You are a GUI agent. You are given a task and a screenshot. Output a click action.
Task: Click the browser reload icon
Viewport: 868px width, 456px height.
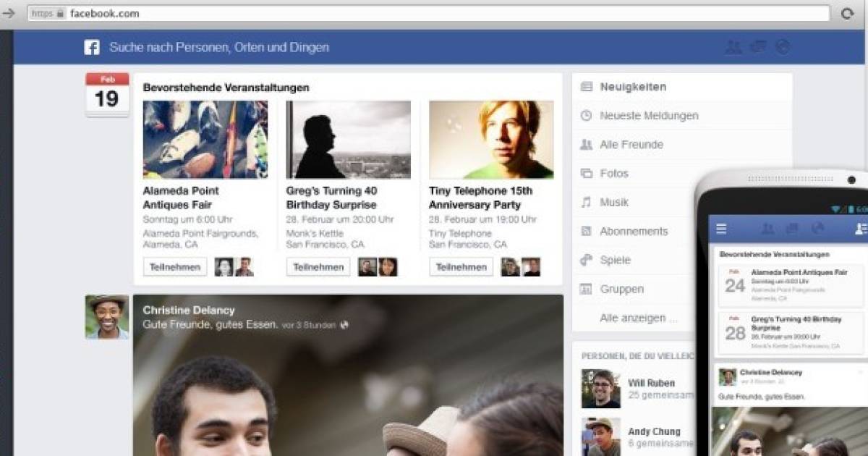tap(846, 12)
